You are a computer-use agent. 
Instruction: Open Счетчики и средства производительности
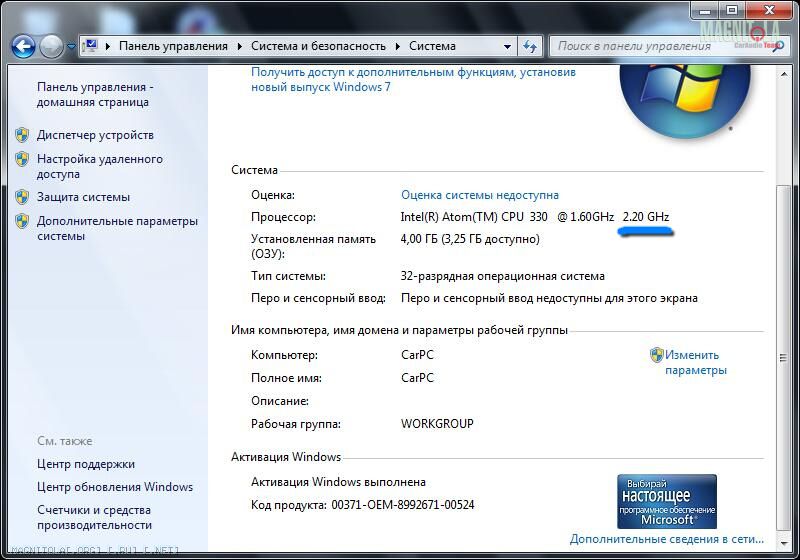(x=94, y=517)
